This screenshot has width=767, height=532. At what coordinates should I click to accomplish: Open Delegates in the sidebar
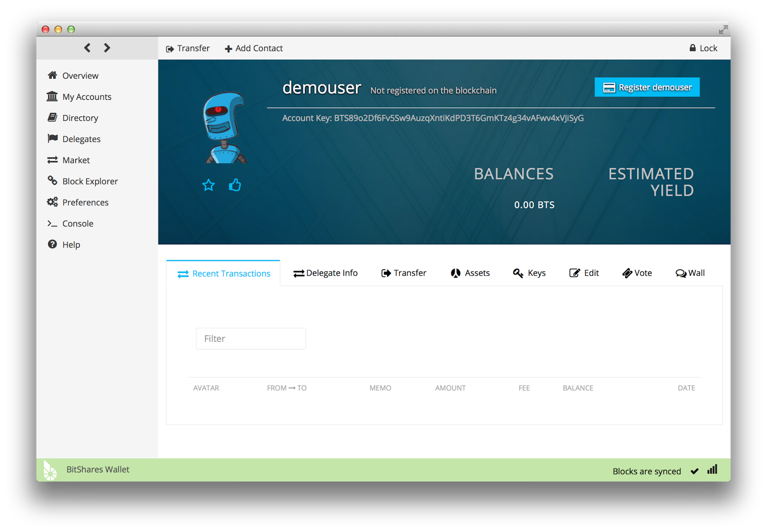(74, 139)
